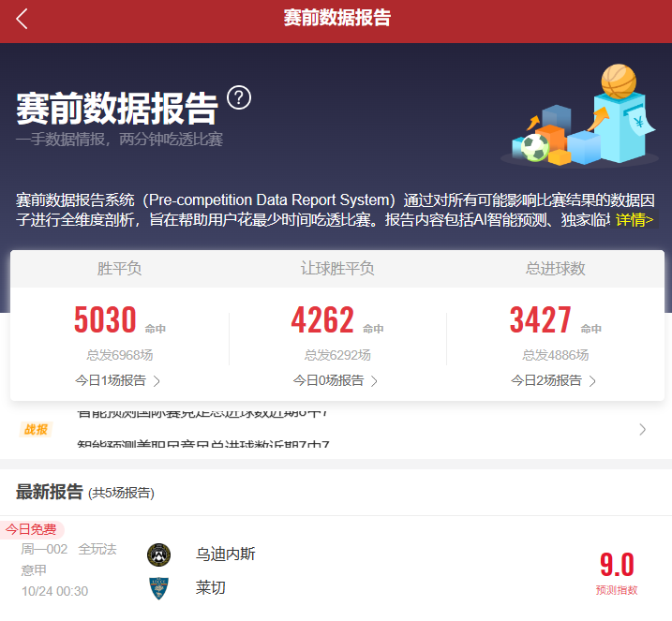This screenshot has width=672, height=621.
Task: Select the 胜平负 tab
Action: coord(119,269)
